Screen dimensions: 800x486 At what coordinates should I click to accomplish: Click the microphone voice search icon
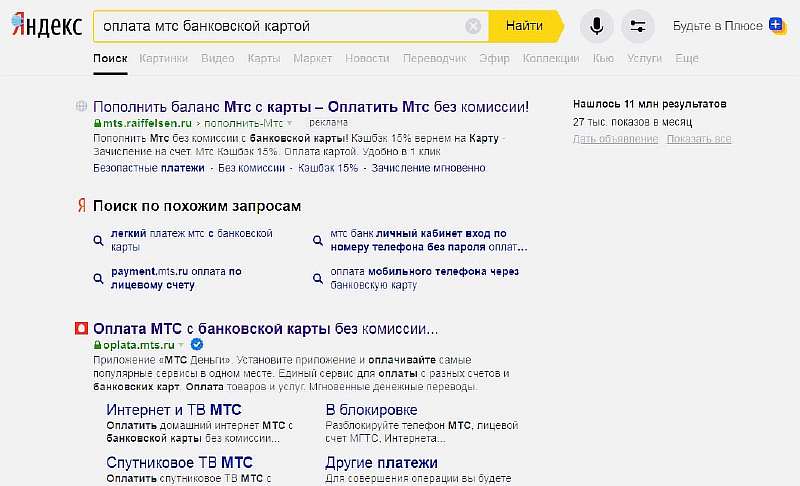tap(597, 26)
